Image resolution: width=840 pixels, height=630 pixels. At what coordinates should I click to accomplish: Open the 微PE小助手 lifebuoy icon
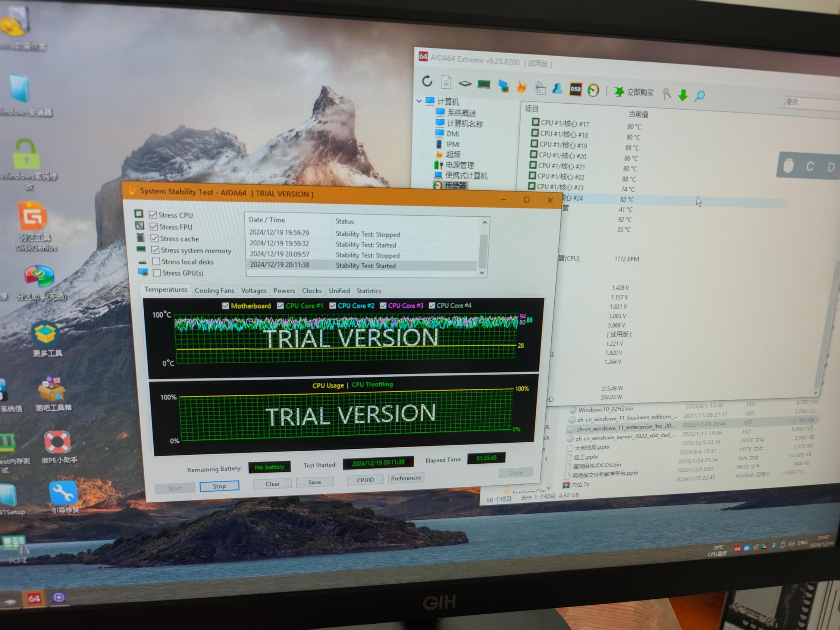[x=57, y=442]
